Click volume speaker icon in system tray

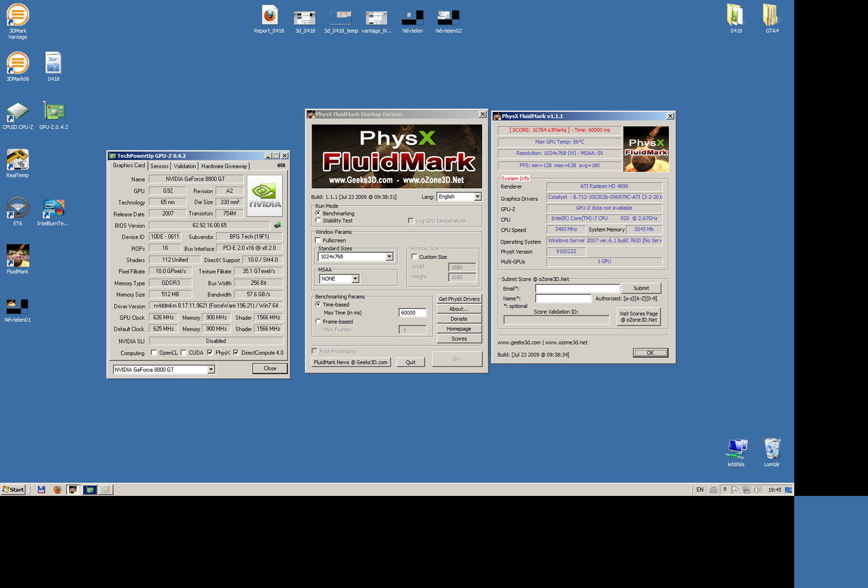point(758,490)
